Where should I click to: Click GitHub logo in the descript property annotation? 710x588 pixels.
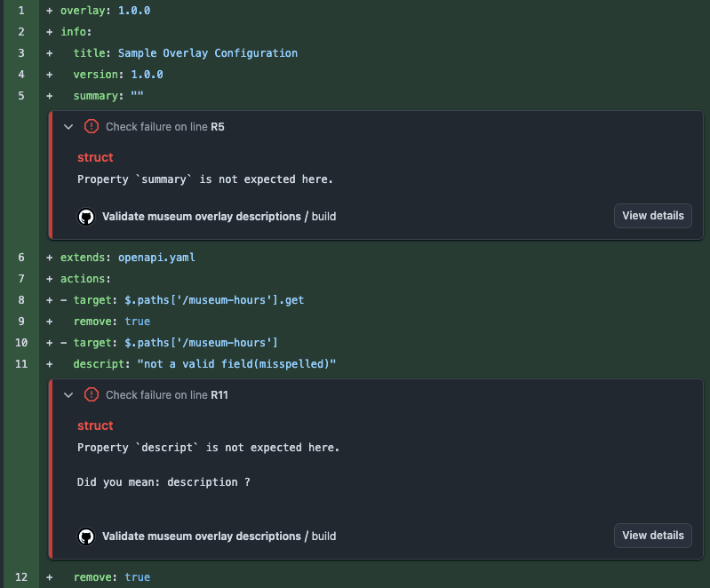tap(86, 536)
